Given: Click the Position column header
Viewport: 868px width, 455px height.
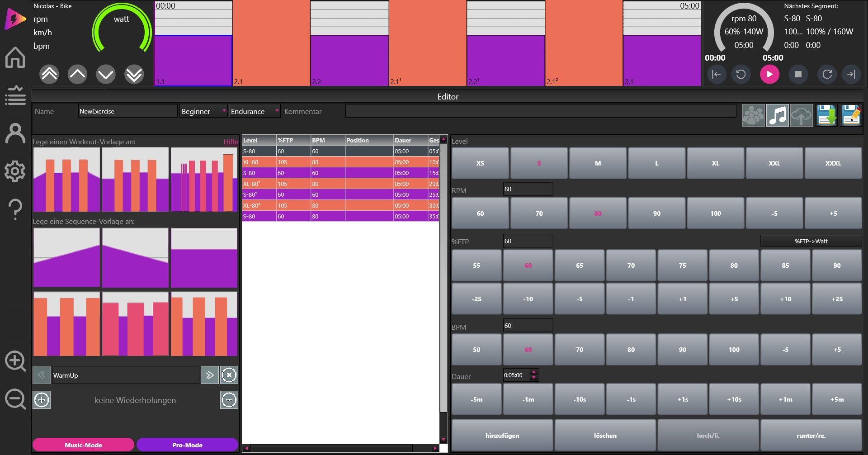Looking at the screenshot, I should pos(369,140).
